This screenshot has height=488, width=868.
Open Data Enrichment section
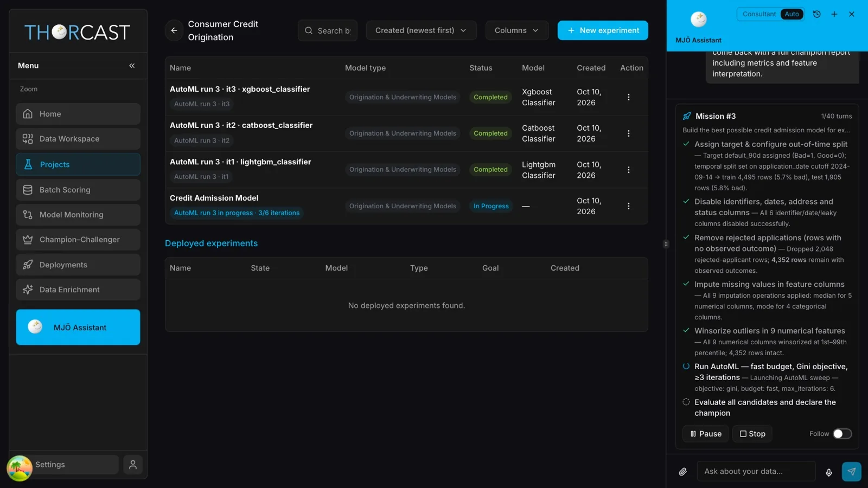[x=78, y=290]
